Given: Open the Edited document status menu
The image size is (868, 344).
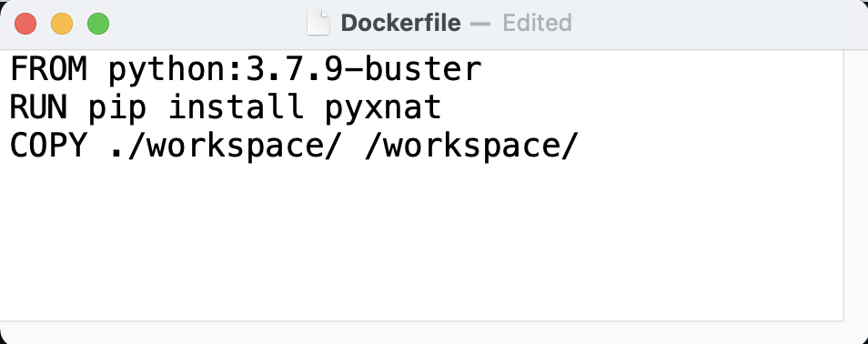Looking at the screenshot, I should tap(537, 24).
